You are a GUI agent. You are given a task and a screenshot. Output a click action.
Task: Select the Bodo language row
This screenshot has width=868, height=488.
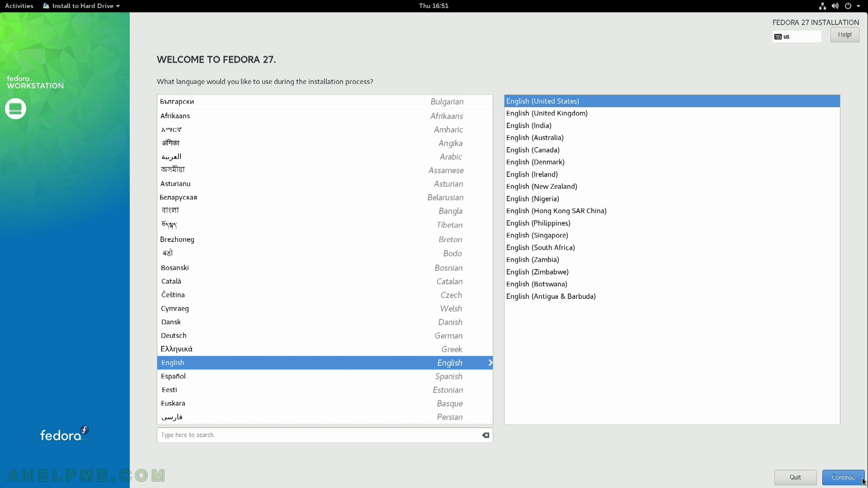point(325,253)
